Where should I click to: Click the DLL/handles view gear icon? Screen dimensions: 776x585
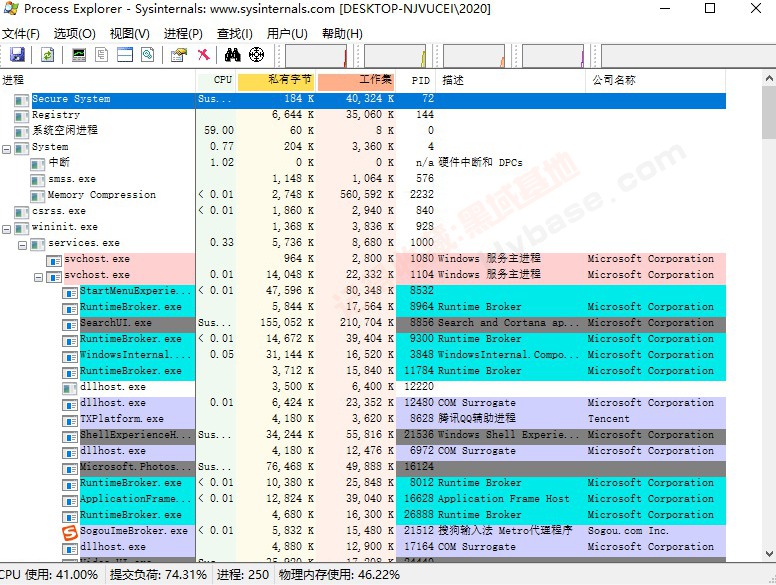pyautogui.click(x=147, y=54)
